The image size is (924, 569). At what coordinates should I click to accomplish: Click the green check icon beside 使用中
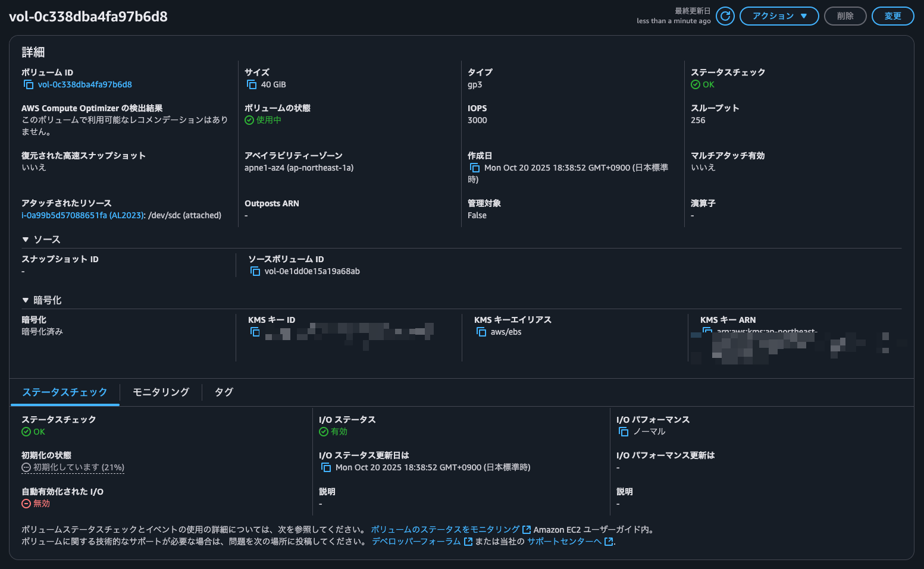point(249,120)
